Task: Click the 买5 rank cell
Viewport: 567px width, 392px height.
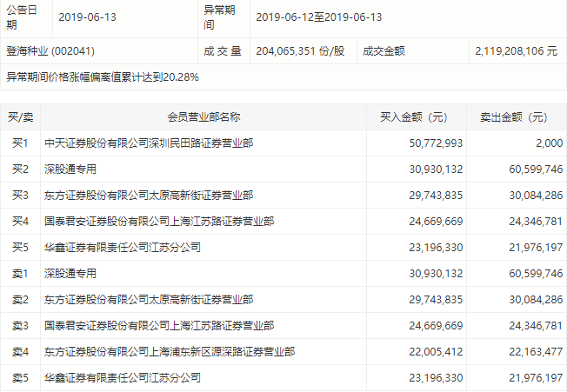Action: click(20, 247)
